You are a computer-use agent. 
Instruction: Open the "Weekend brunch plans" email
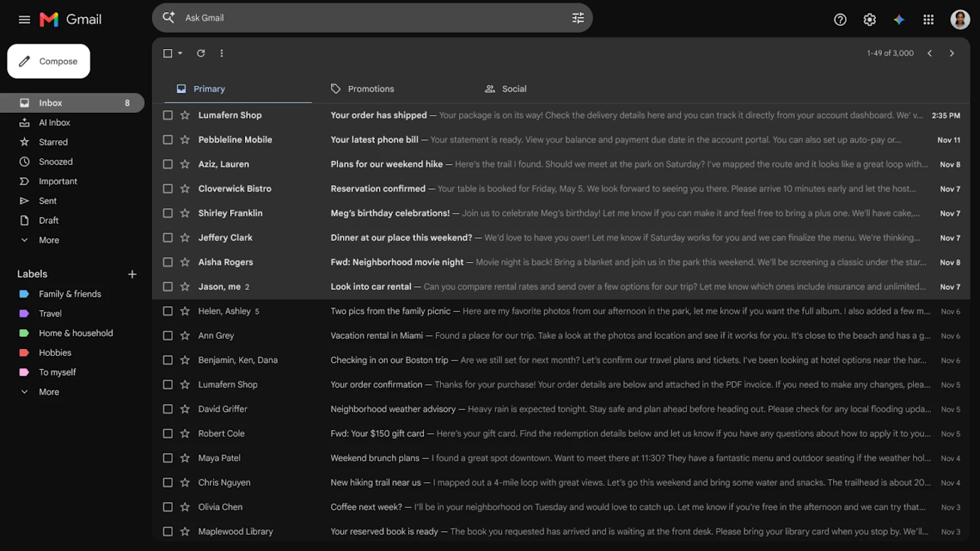(x=561, y=458)
